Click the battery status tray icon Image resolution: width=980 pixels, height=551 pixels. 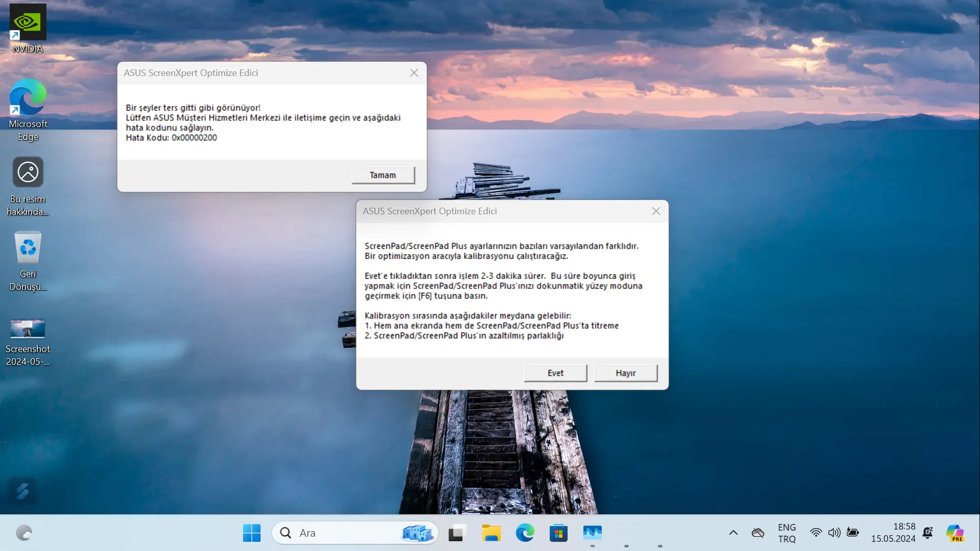pos(852,533)
